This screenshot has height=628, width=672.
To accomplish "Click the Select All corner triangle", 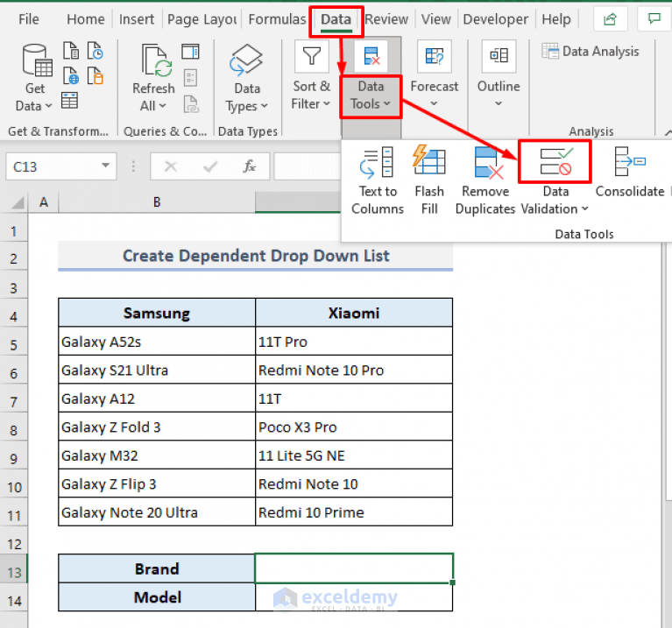I will click(x=18, y=202).
